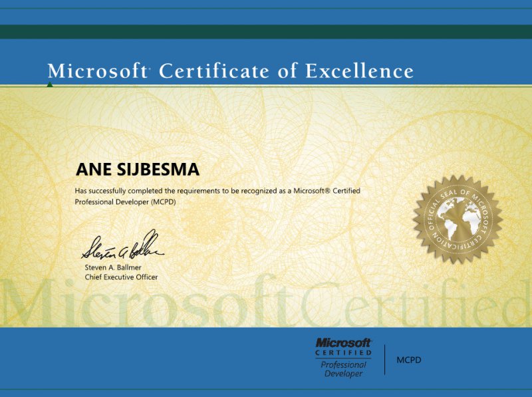Select the name 'ANE SIJBESMA'
Viewport: 532px width, 397px height.
pyautogui.click(x=138, y=170)
